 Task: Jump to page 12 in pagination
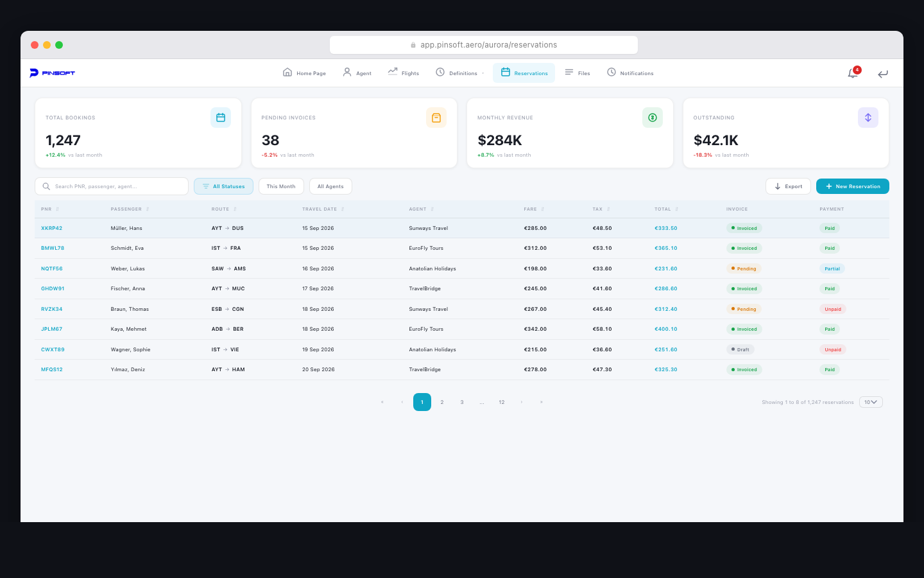(x=502, y=401)
